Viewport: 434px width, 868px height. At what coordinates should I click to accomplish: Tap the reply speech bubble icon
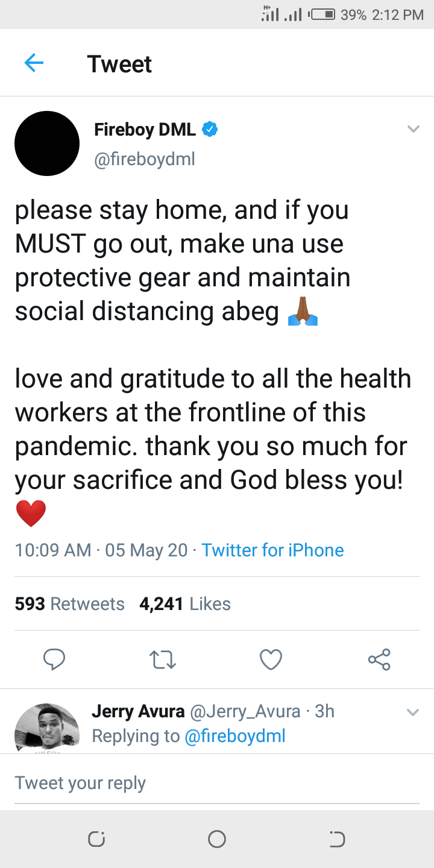coord(54,659)
